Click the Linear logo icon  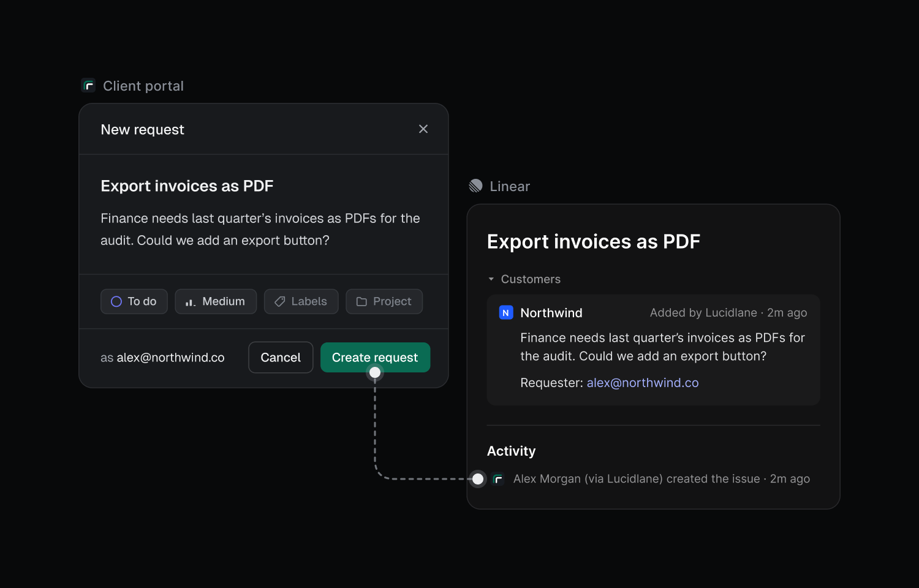point(475,186)
